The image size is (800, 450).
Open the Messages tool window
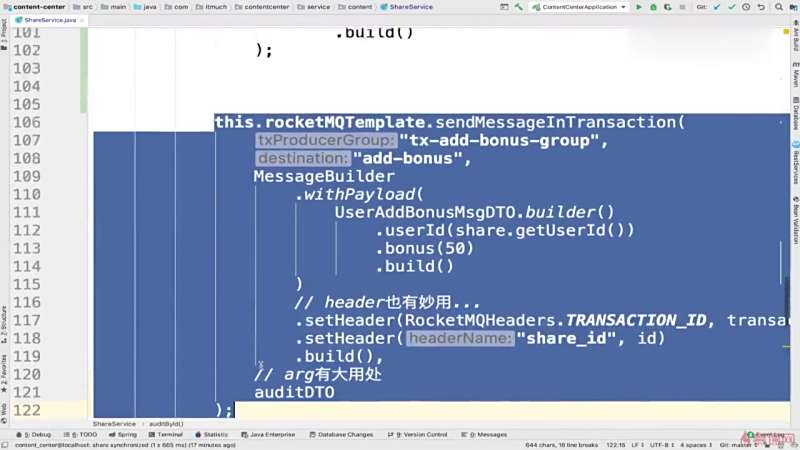[484, 435]
